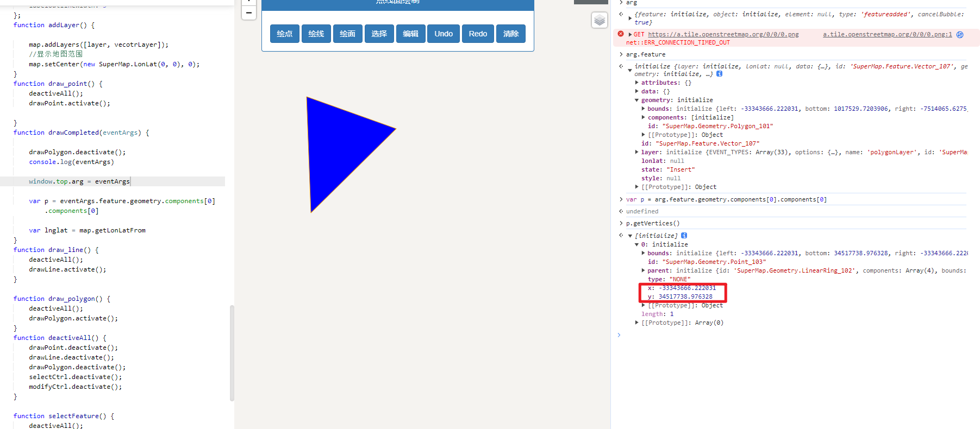Image resolution: width=980 pixels, height=429 pixels.
Task: Click the red error icon beside GET
Action: 621,34
